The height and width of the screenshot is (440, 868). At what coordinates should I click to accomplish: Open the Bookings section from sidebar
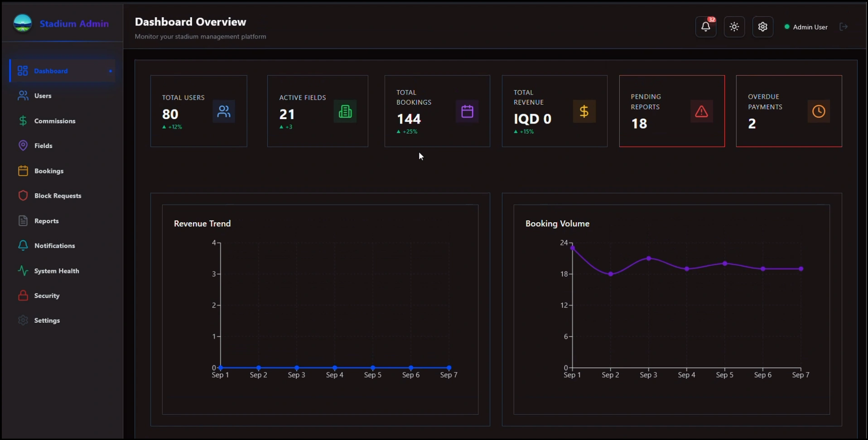tap(48, 171)
